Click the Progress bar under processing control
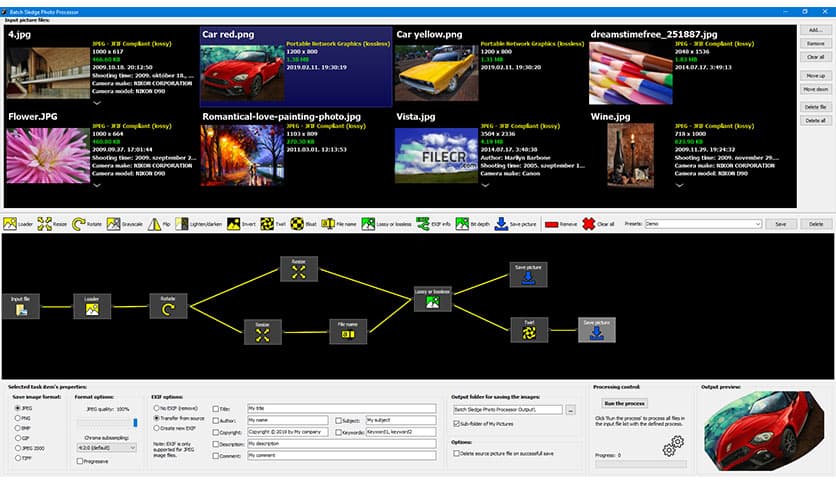 [640, 464]
